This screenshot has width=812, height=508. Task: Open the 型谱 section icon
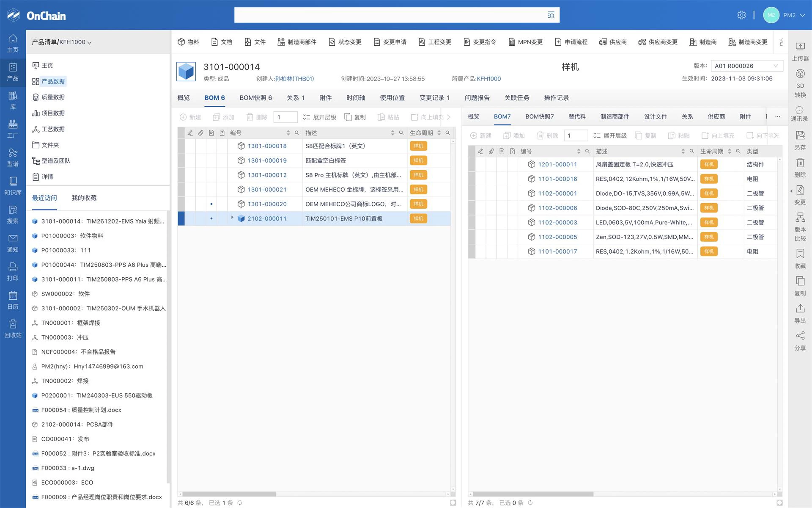(x=13, y=157)
